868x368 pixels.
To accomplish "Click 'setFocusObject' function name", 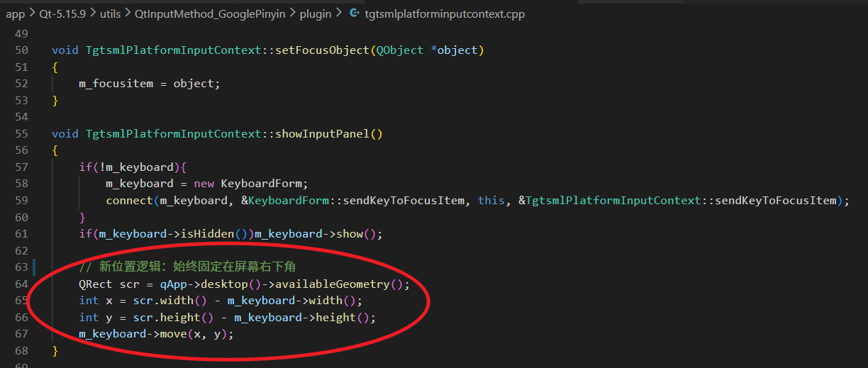I will (323, 50).
